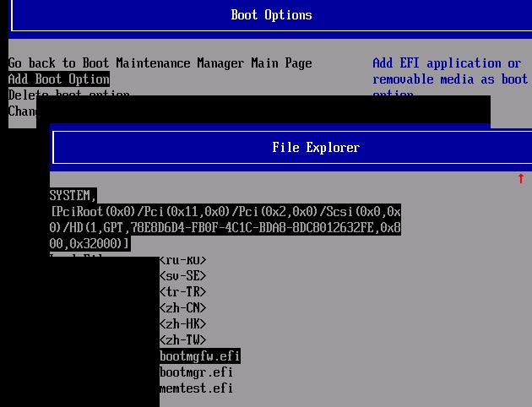Select Go back to Boot Maintenance Manager Main Page

[160, 63]
